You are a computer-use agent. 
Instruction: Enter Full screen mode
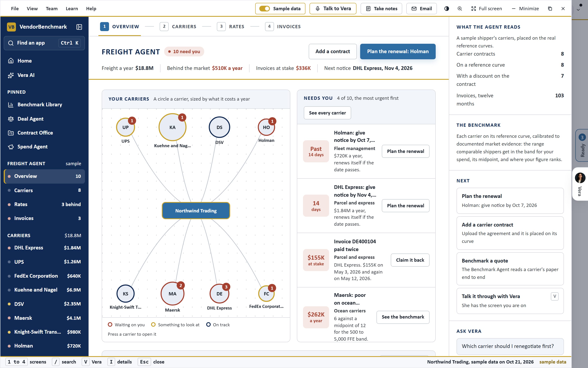pyautogui.click(x=487, y=9)
